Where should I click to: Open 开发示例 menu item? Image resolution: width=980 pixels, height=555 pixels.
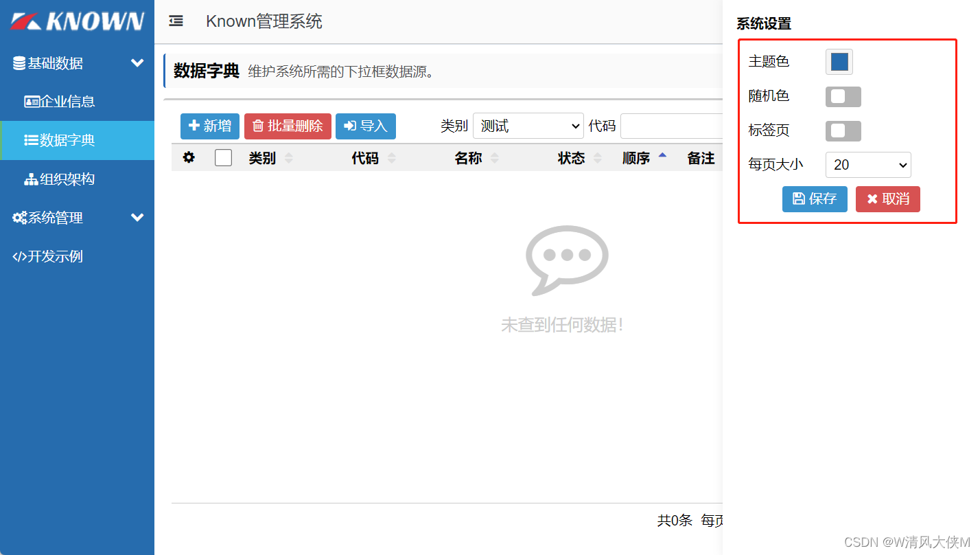(77, 257)
